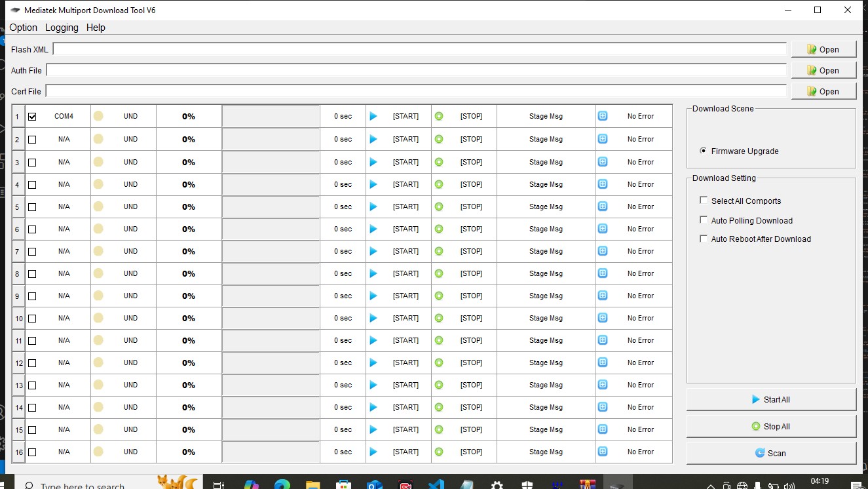Click the taskbar clock showing 04:19
This screenshot has width=868, height=489.
(820, 481)
